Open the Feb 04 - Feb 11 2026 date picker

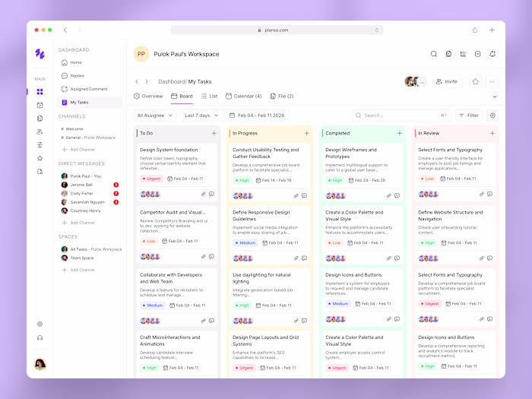point(257,116)
